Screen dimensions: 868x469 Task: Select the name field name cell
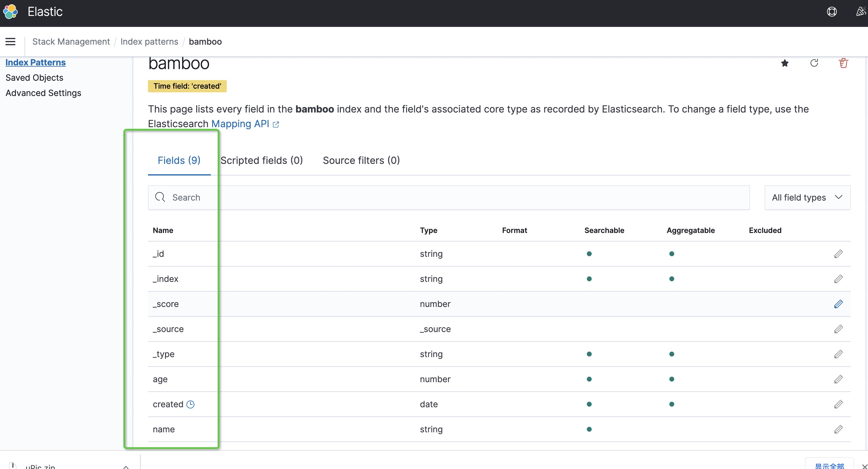tap(164, 429)
